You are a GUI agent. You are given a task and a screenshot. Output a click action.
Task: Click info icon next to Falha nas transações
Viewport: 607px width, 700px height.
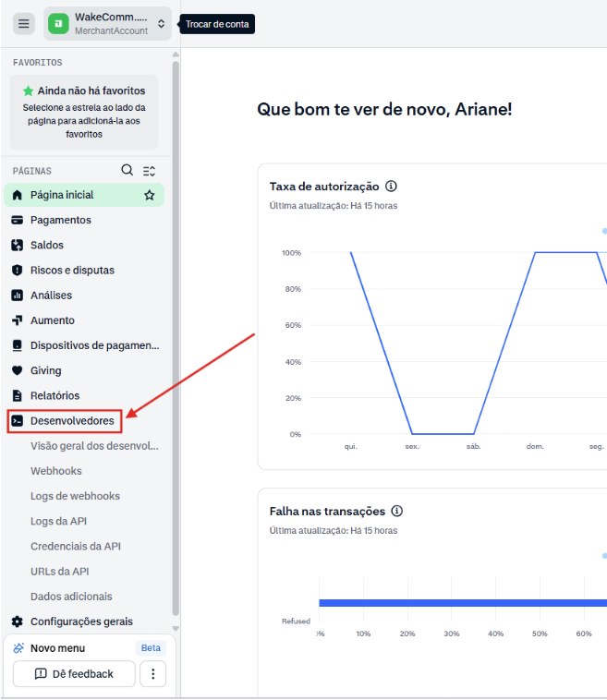(x=396, y=511)
